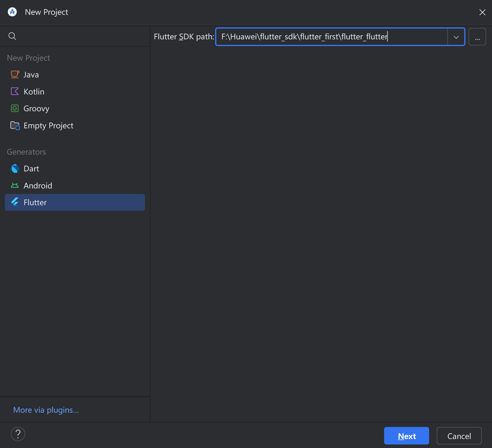Click the Groovy G icon
The height and width of the screenshot is (448, 492).
[x=15, y=108]
